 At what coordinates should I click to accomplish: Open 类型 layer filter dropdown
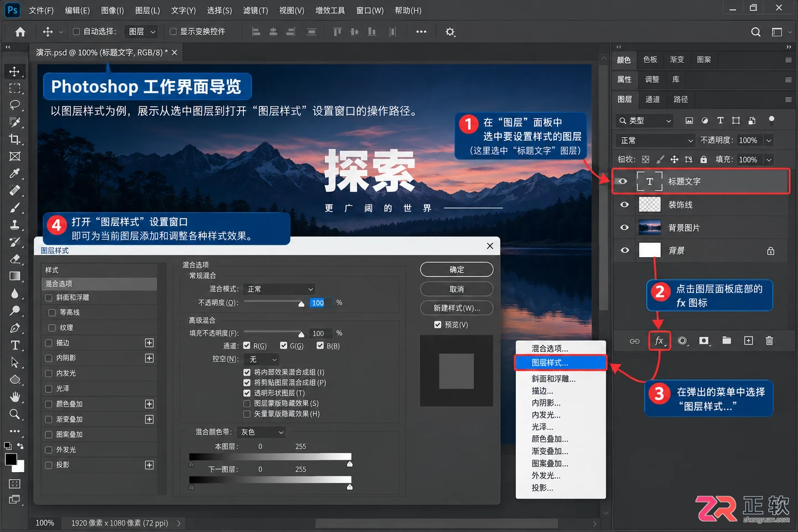click(645, 120)
